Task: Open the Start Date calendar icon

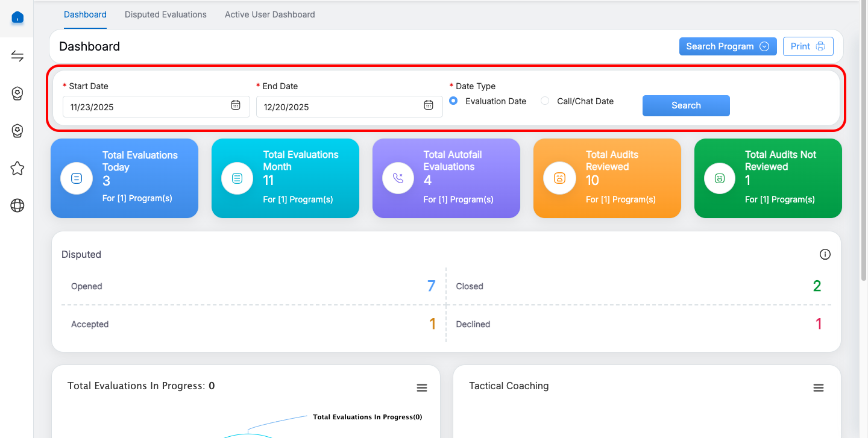Action: [x=236, y=105]
